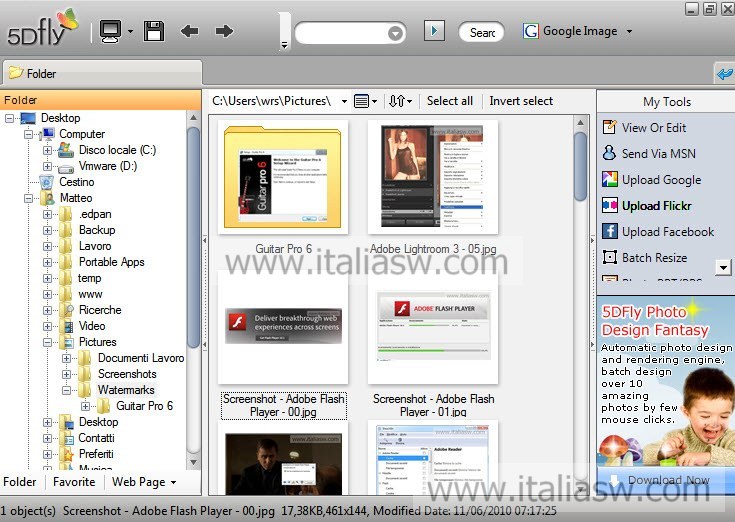Image resolution: width=735 pixels, height=522 pixels.
Task: Open the search box dropdown arrow
Action: (395, 33)
